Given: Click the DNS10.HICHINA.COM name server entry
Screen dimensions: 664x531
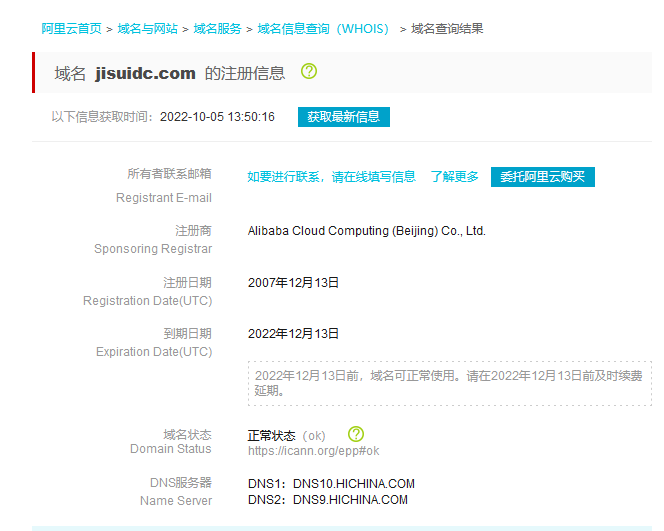Looking at the screenshot, I should (353, 484).
